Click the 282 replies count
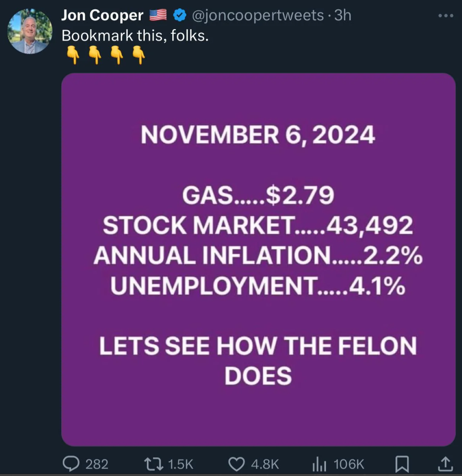The height and width of the screenshot is (476, 462). (x=97, y=464)
